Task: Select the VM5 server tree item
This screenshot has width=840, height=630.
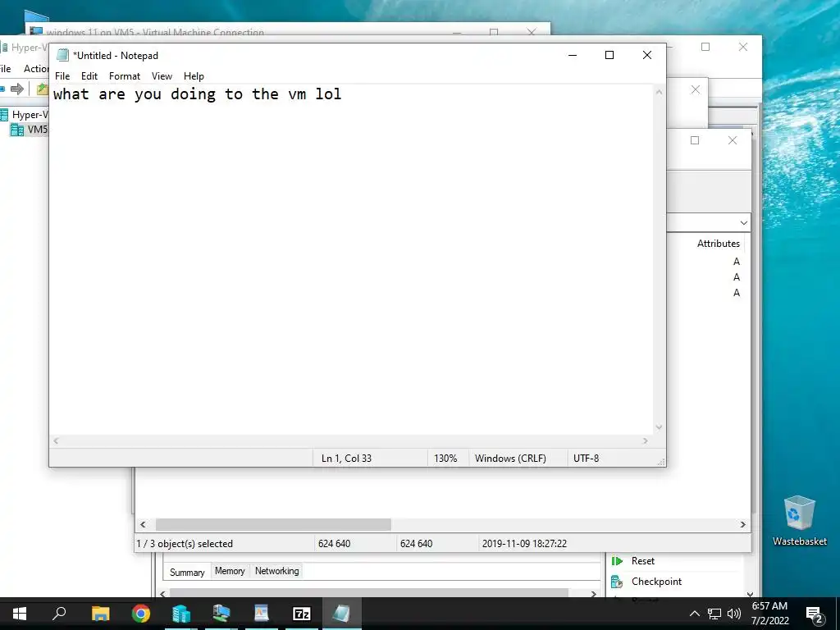Action: coord(30,130)
